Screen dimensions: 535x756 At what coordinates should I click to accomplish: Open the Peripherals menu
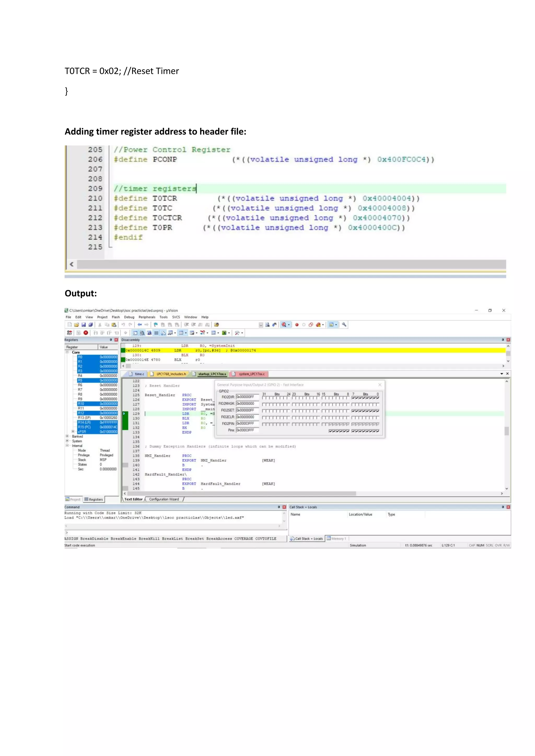147,317
